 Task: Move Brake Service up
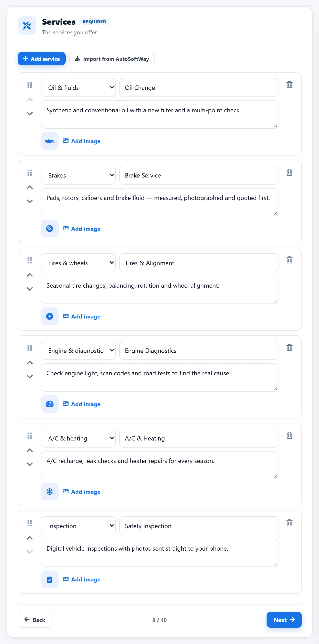30,187
